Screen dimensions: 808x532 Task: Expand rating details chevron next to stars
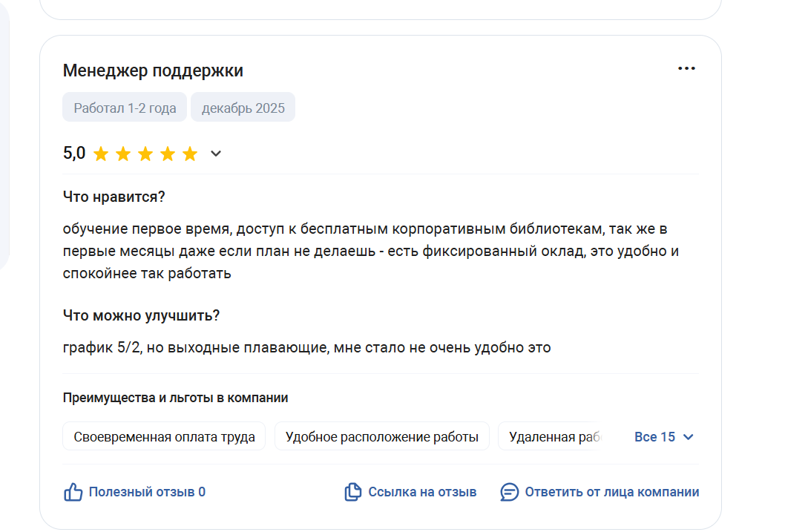(x=216, y=154)
